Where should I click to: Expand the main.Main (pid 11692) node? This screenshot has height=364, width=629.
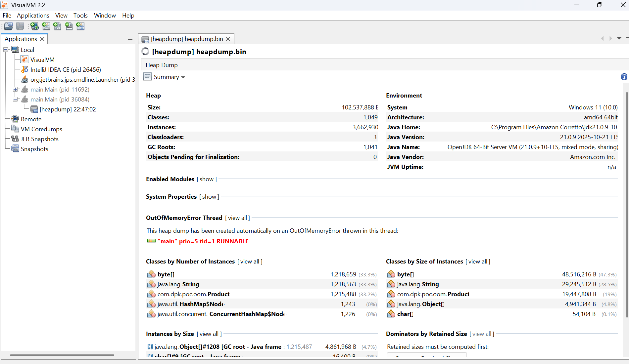pos(15,90)
